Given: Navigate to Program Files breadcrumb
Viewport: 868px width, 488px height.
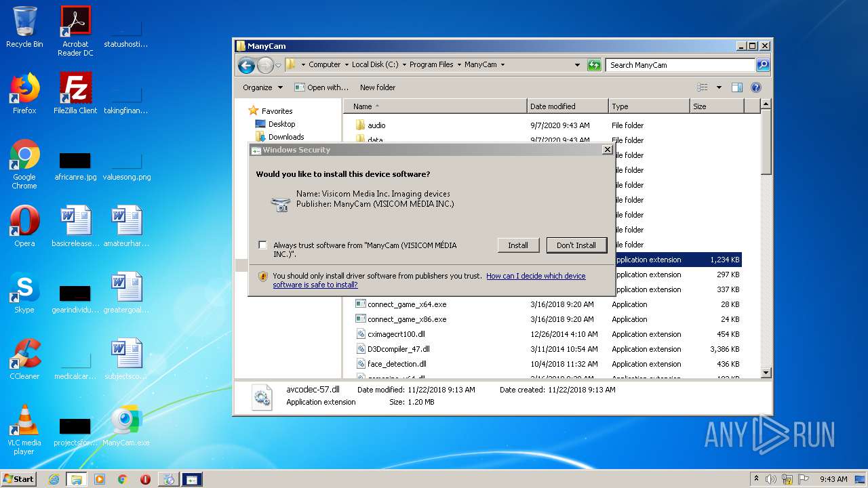Looking at the screenshot, I should tap(431, 65).
